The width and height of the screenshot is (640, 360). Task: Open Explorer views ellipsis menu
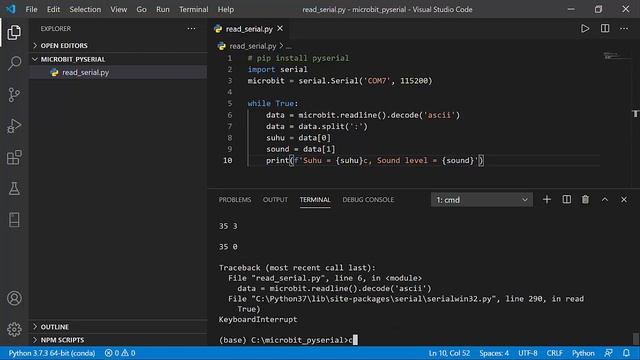click(x=191, y=29)
